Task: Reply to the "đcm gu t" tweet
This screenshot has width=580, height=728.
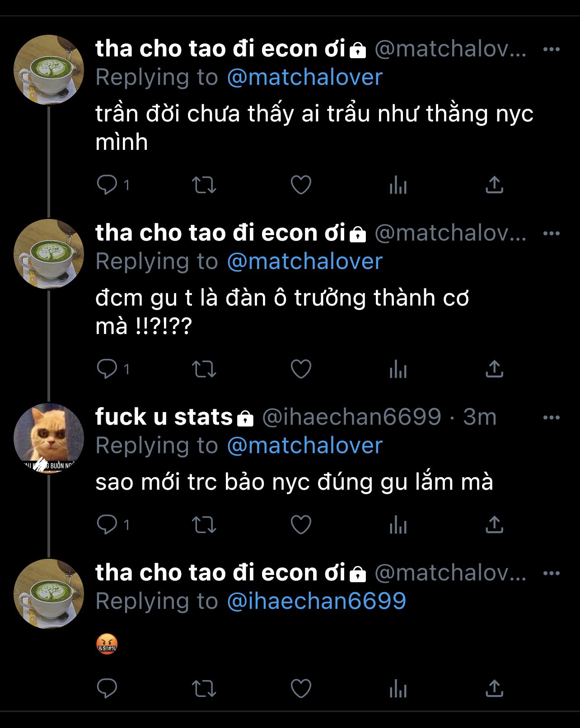Action: [x=108, y=369]
